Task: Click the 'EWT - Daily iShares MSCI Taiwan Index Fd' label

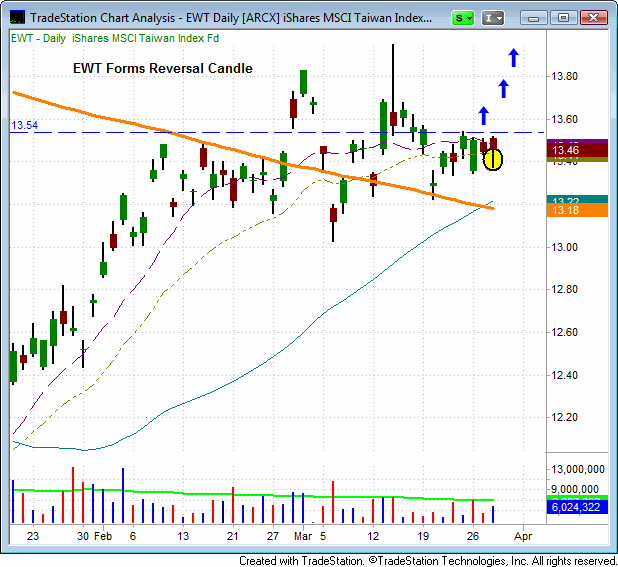Action: pos(115,39)
